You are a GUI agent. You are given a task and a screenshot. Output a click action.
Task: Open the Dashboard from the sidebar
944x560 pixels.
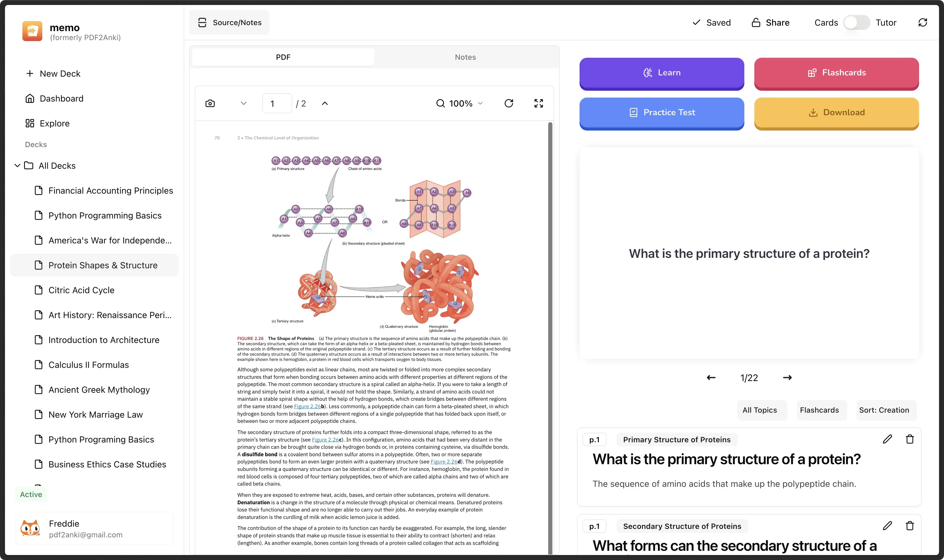tap(61, 98)
